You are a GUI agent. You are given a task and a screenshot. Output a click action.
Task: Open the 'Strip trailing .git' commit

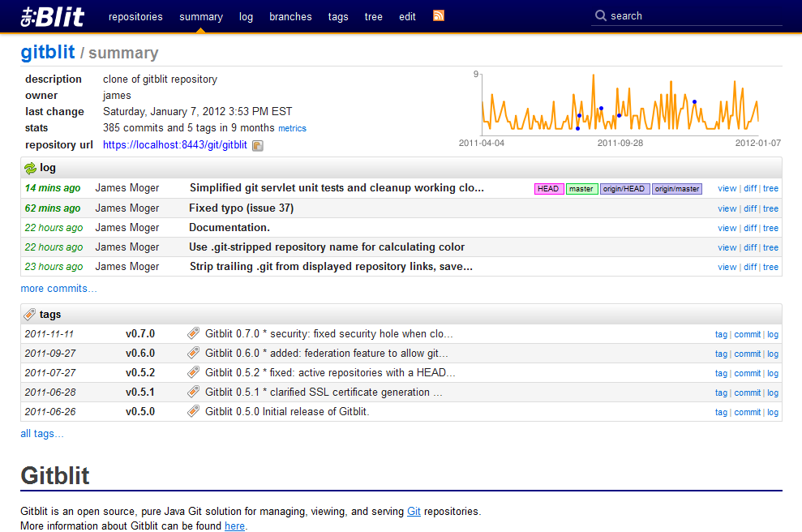(x=331, y=267)
